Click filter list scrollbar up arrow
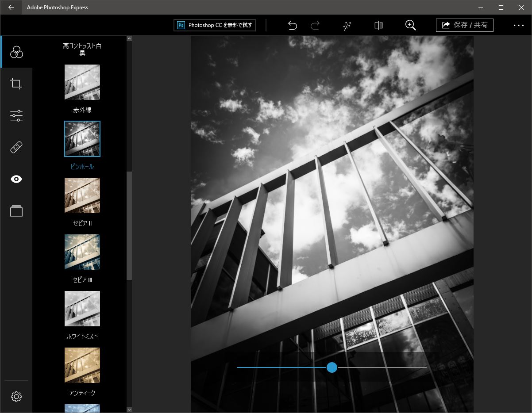Image resolution: width=532 pixels, height=413 pixels. click(129, 38)
